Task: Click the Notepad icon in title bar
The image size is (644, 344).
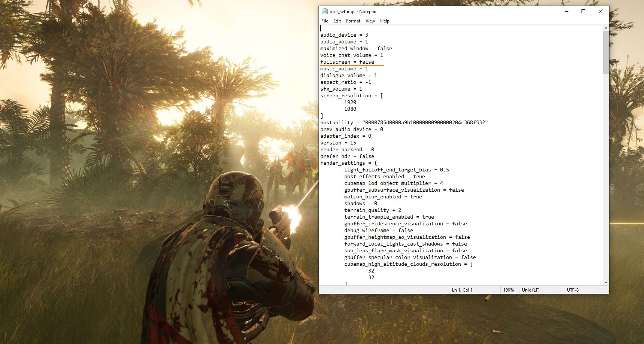Action: pos(324,11)
